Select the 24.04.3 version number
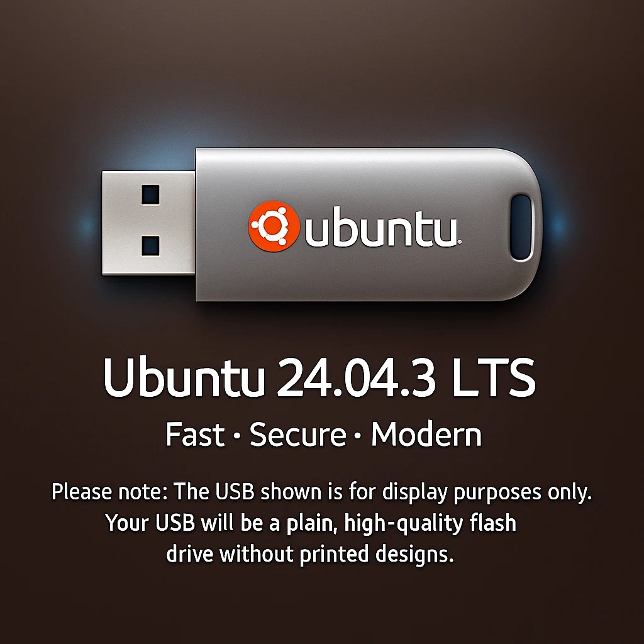 tap(357, 378)
